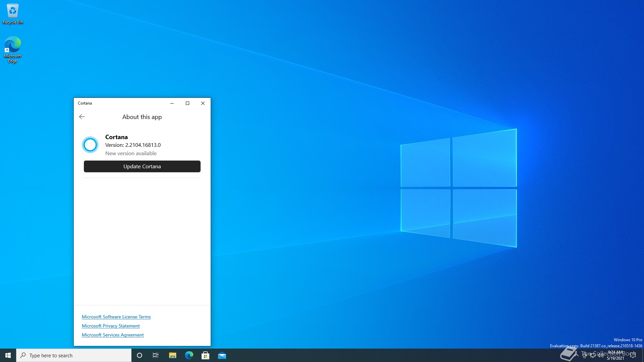
Task: Minimize the Cortana window
Action: [x=172, y=103]
